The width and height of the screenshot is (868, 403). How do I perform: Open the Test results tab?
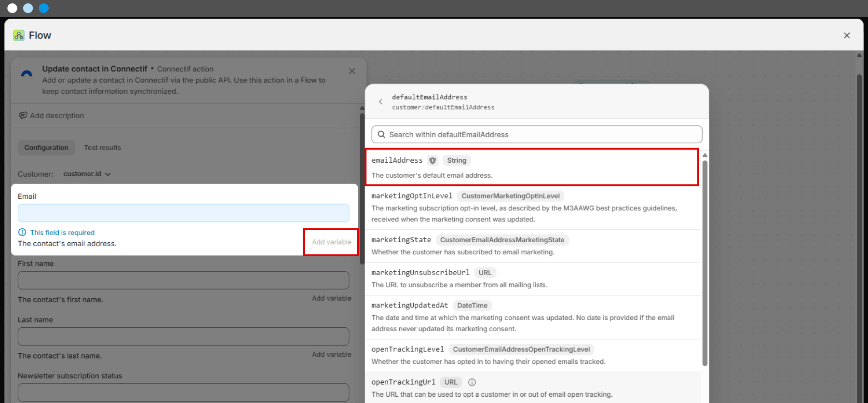click(x=102, y=148)
